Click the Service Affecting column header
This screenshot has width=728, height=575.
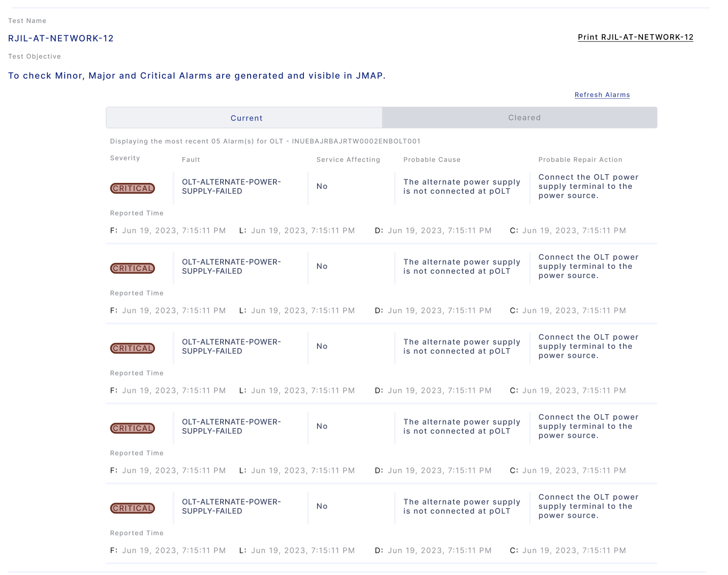click(348, 160)
